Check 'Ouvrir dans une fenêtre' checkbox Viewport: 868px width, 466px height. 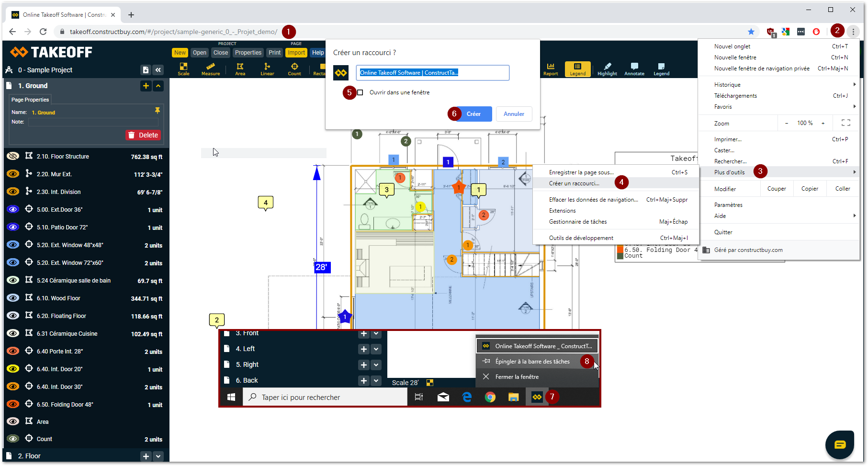tap(360, 92)
